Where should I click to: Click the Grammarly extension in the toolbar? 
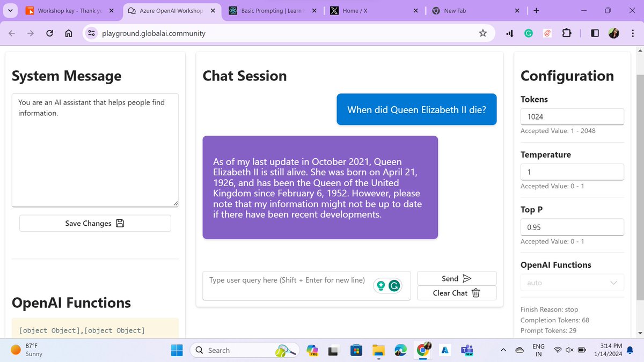tap(529, 33)
